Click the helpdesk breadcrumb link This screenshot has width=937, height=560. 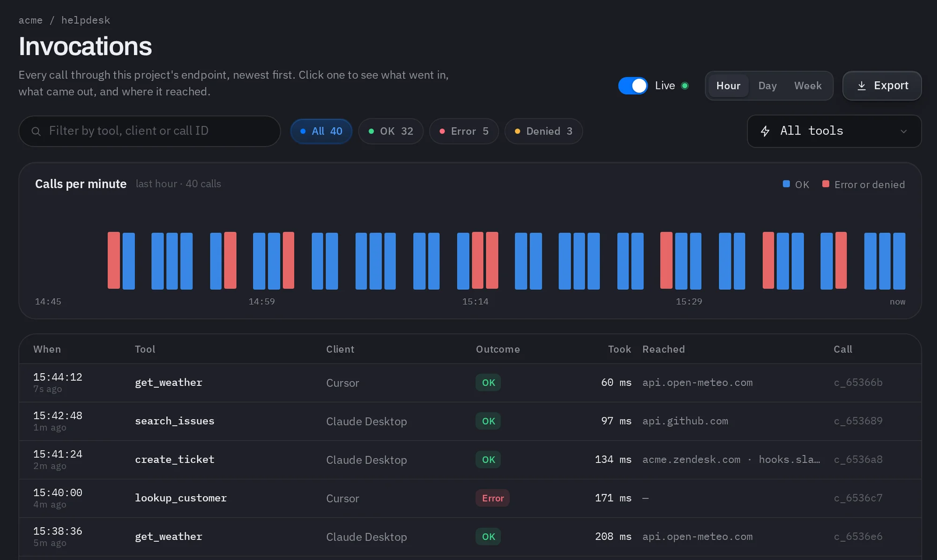click(x=86, y=20)
